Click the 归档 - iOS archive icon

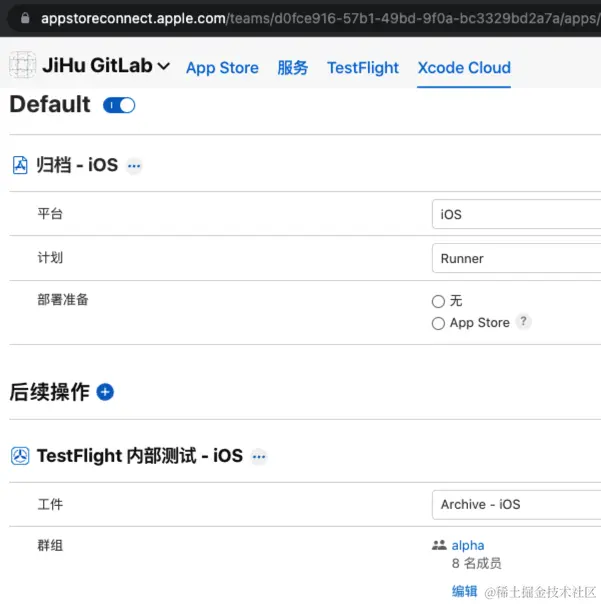point(20,165)
